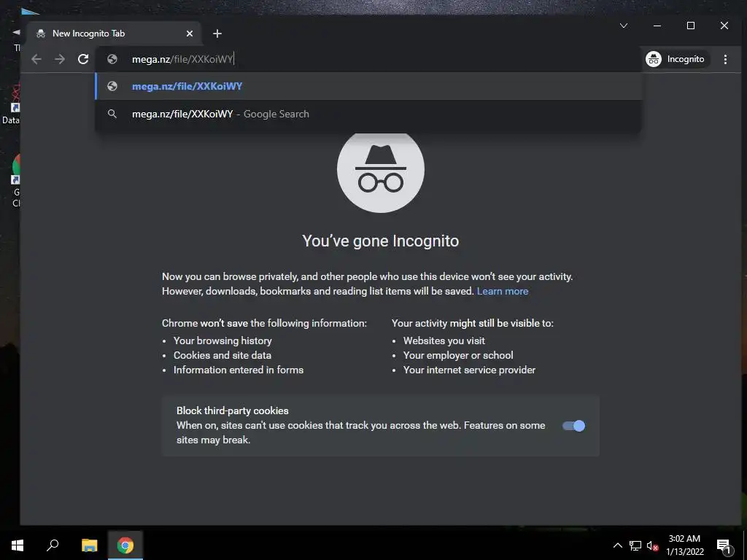Click the globe icon in the address bar
The height and width of the screenshot is (560, 747).
click(x=112, y=59)
